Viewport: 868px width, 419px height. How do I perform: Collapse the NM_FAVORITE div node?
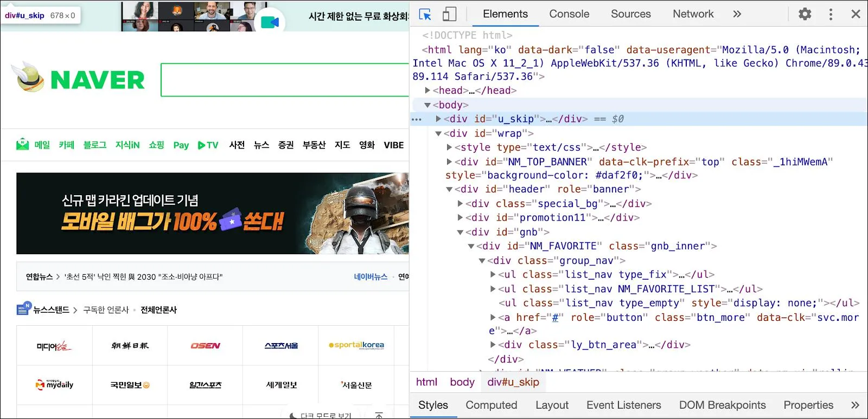tap(471, 246)
